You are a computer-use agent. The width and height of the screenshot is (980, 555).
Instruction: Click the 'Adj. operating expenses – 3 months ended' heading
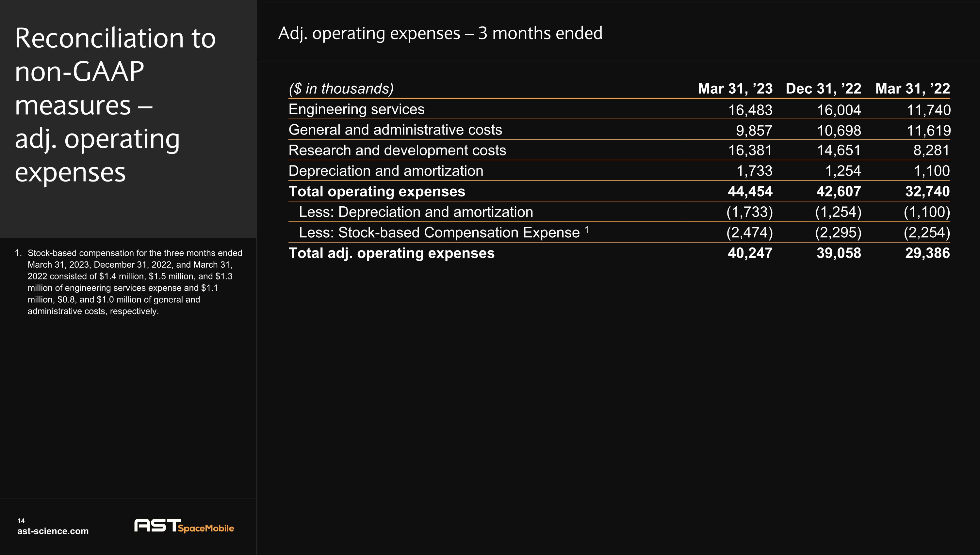click(x=440, y=33)
